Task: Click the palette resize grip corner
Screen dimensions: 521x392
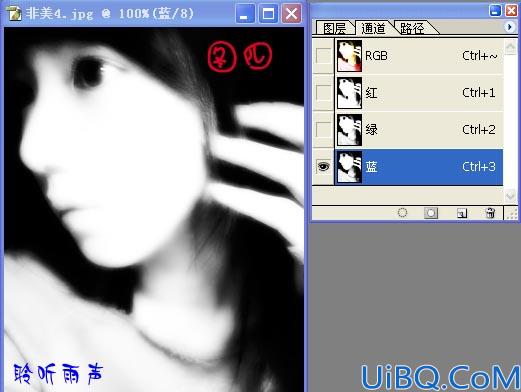Action: 511,213
